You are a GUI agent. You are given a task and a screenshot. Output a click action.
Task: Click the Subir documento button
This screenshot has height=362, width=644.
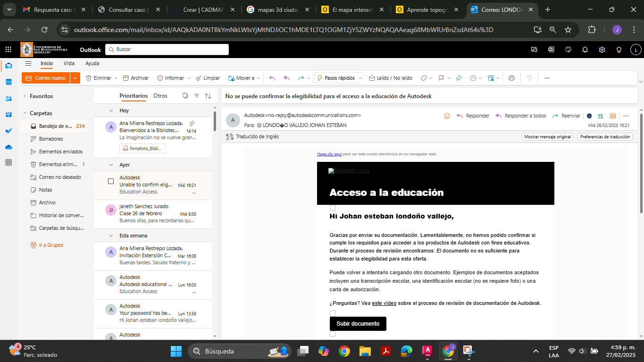point(358,324)
